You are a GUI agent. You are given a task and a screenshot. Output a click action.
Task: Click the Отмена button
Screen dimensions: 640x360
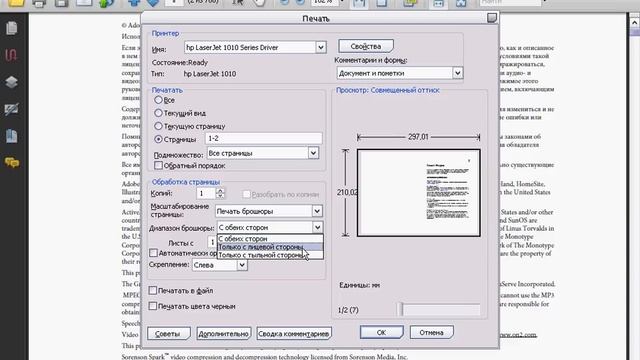(x=431, y=332)
